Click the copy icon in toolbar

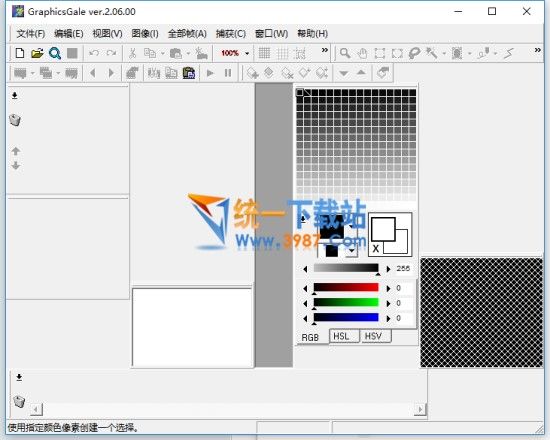click(x=150, y=53)
